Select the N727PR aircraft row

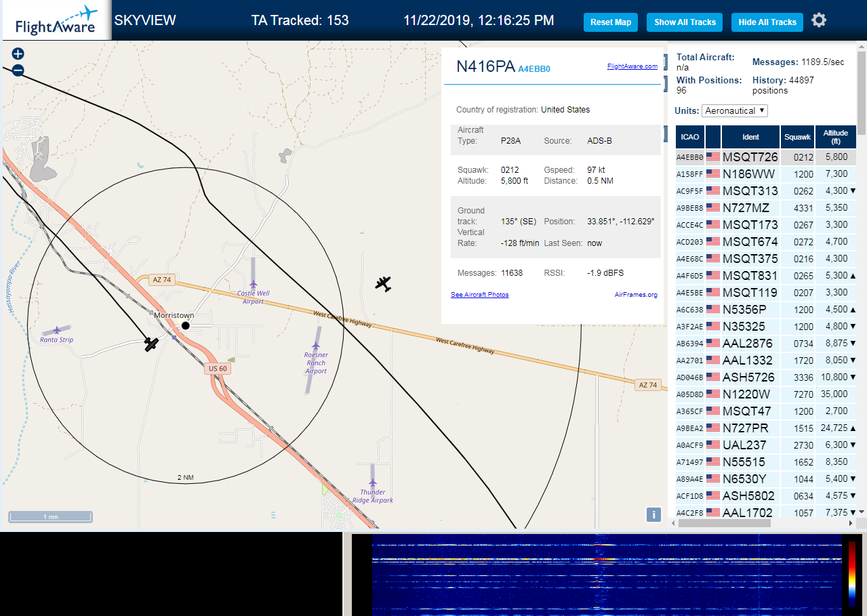(x=766, y=428)
